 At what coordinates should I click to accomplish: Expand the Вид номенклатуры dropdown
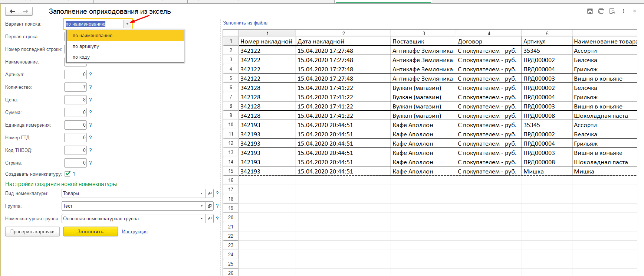pos(201,193)
